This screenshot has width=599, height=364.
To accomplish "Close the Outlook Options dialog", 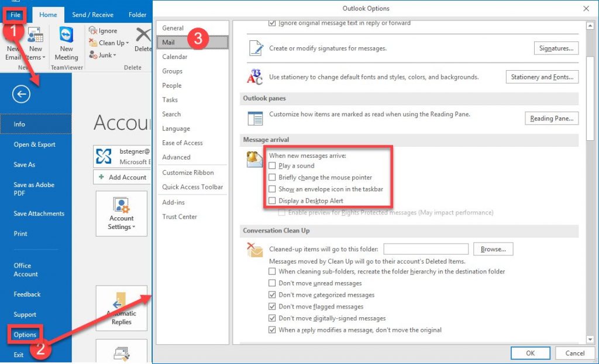I will 586,8.
